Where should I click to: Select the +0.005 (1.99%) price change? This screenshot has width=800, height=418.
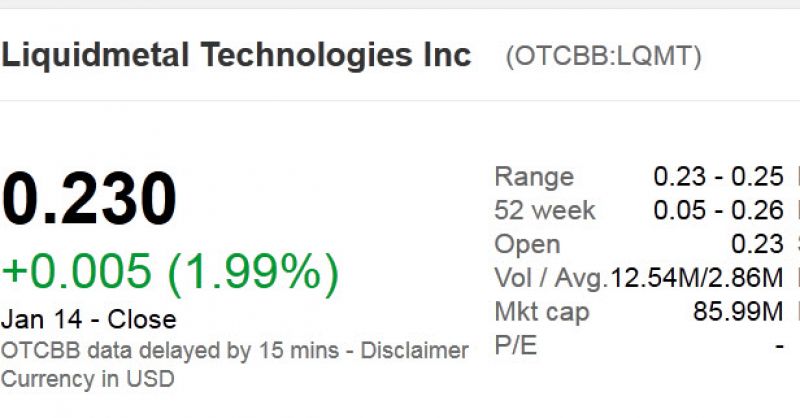[x=170, y=272]
